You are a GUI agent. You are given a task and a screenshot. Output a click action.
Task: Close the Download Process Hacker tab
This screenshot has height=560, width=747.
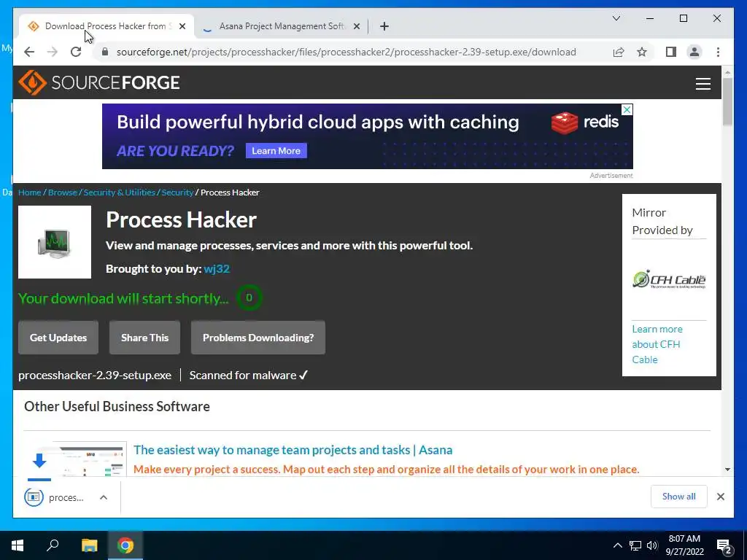(182, 26)
